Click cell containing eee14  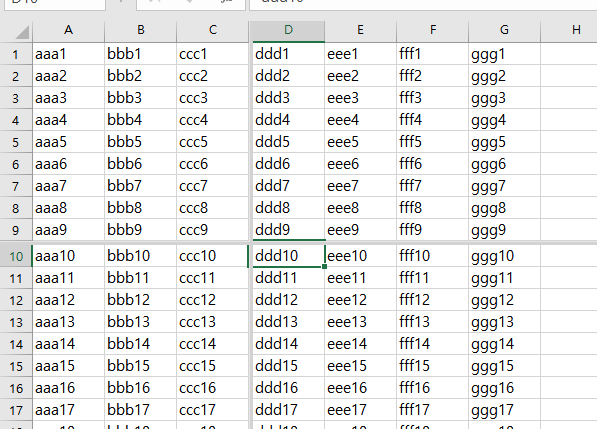click(x=361, y=344)
